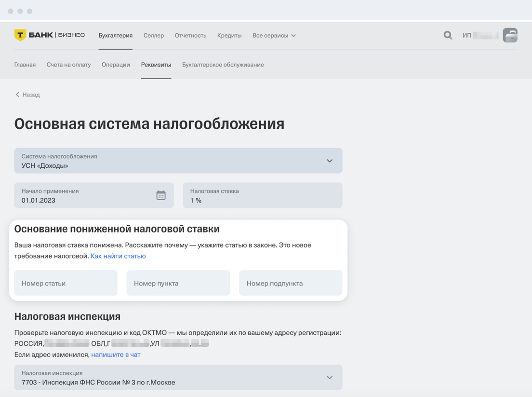The image size is (532, 397).
Task: Open the calendar date picker icon
Action: click(161, 195)
